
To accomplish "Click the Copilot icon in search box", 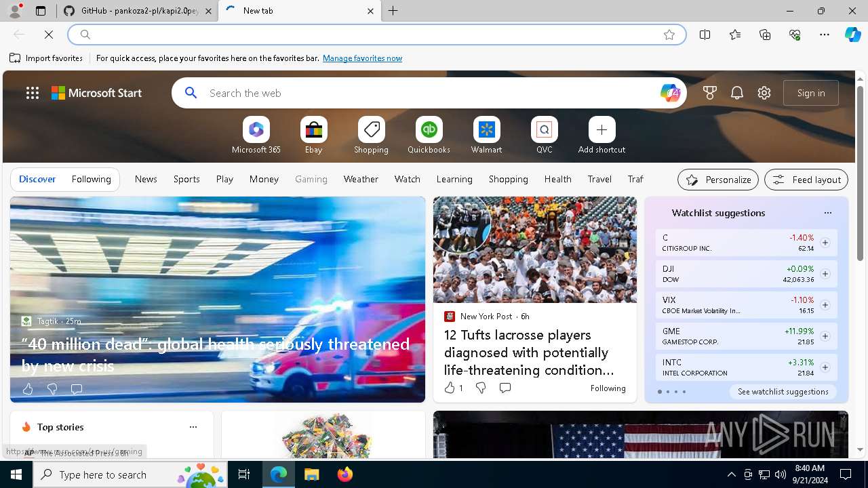I will click(x=670, y=93).
